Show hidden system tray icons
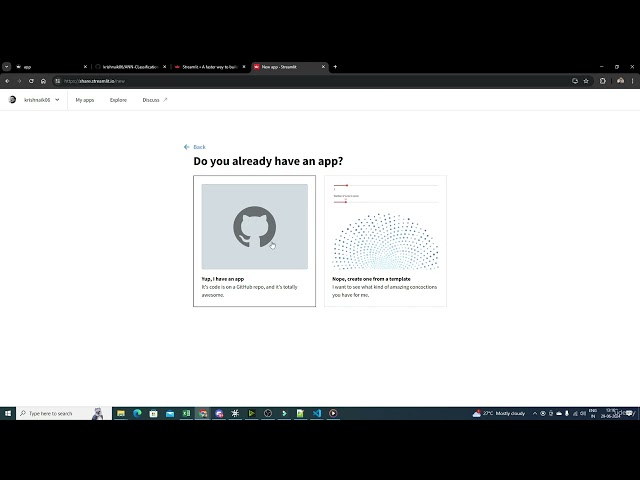 click(x=534, y=413)
